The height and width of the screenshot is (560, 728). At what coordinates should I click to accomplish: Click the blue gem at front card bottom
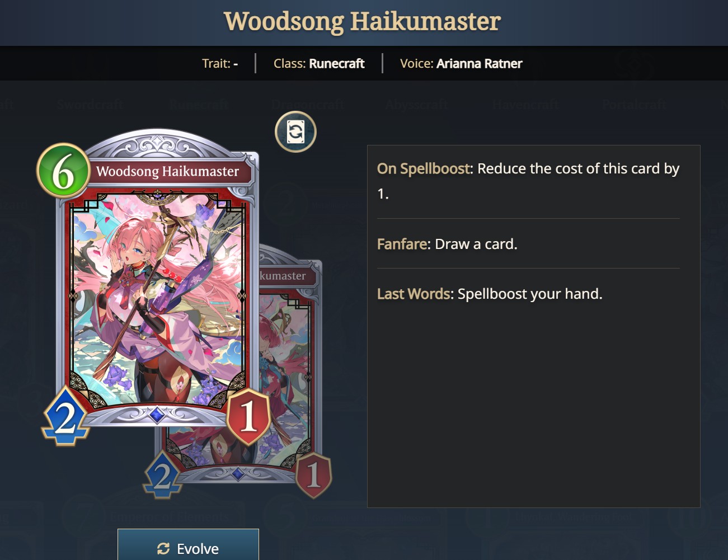[157, 415]
